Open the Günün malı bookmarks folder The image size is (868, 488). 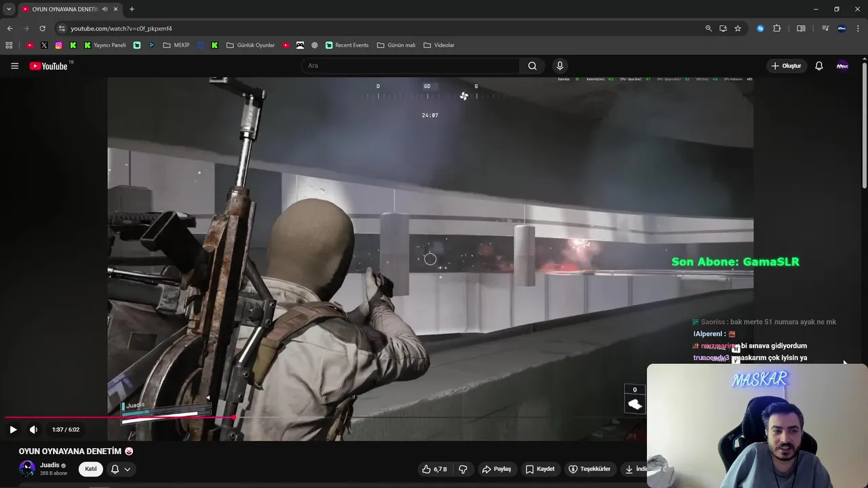tap(396, 45)
